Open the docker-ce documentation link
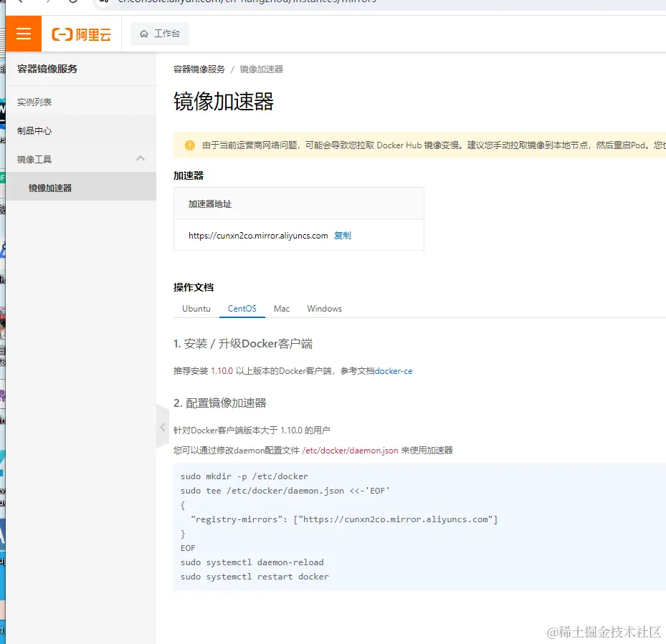 click(x=394, y=371)
